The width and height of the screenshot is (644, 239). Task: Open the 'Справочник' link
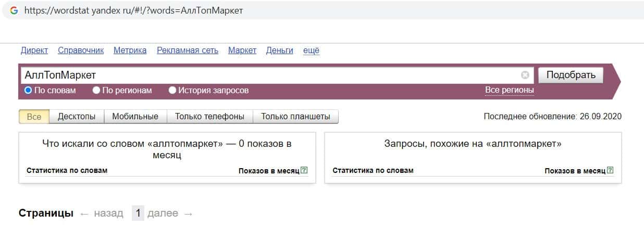pyautogui.click(x=81, y=51)
